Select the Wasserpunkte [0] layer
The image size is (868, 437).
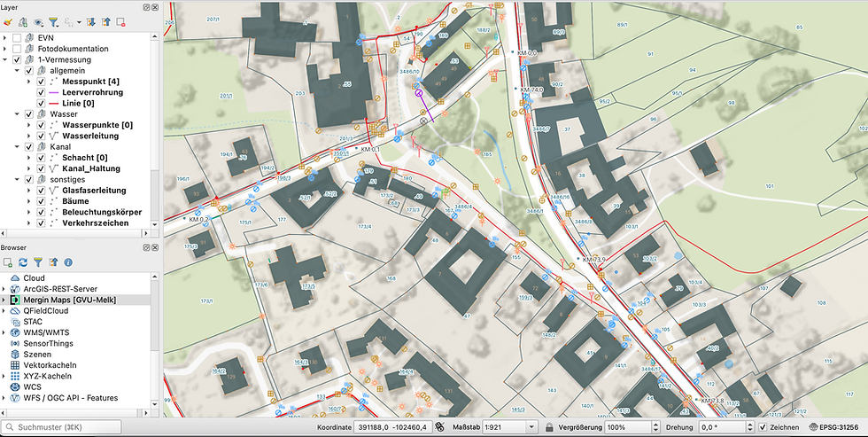(x=97, y=125)
